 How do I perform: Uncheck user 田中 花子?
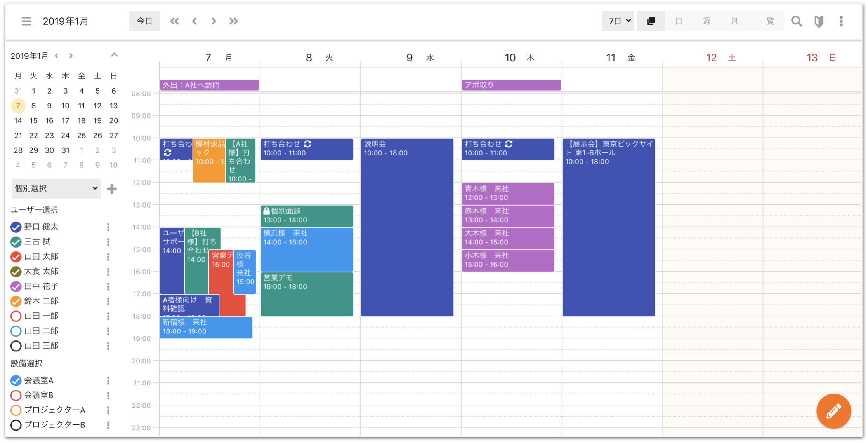(16, 286)
